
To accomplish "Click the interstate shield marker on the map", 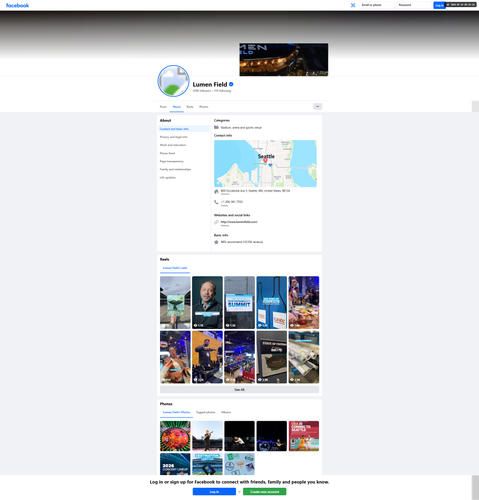I will coord(270,165).
